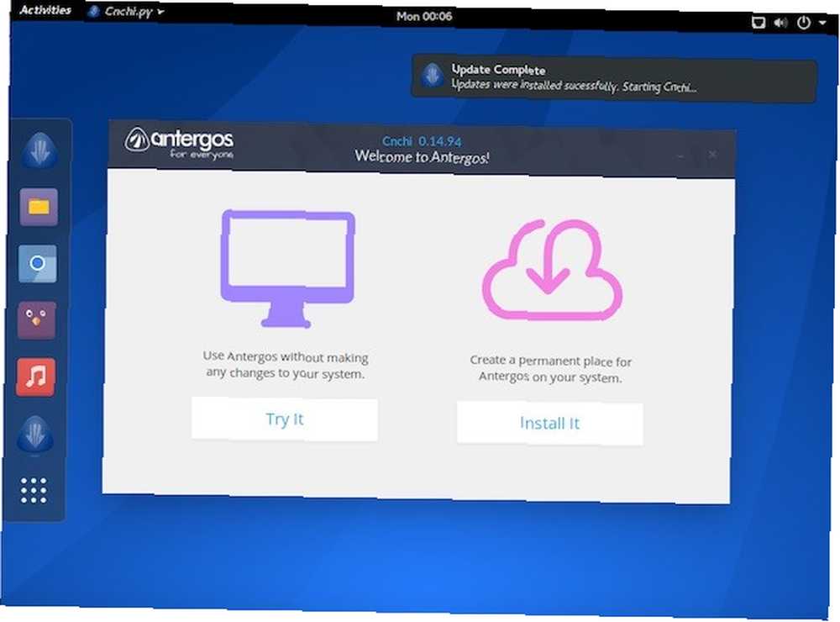Adjust volume via the speaker icon

tap(780, 23)
